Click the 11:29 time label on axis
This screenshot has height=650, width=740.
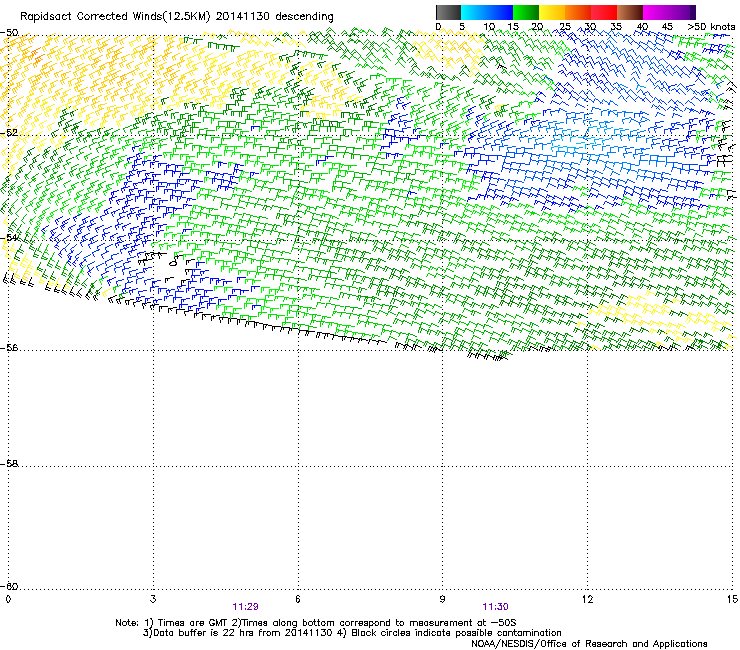(x=245, y=607)
